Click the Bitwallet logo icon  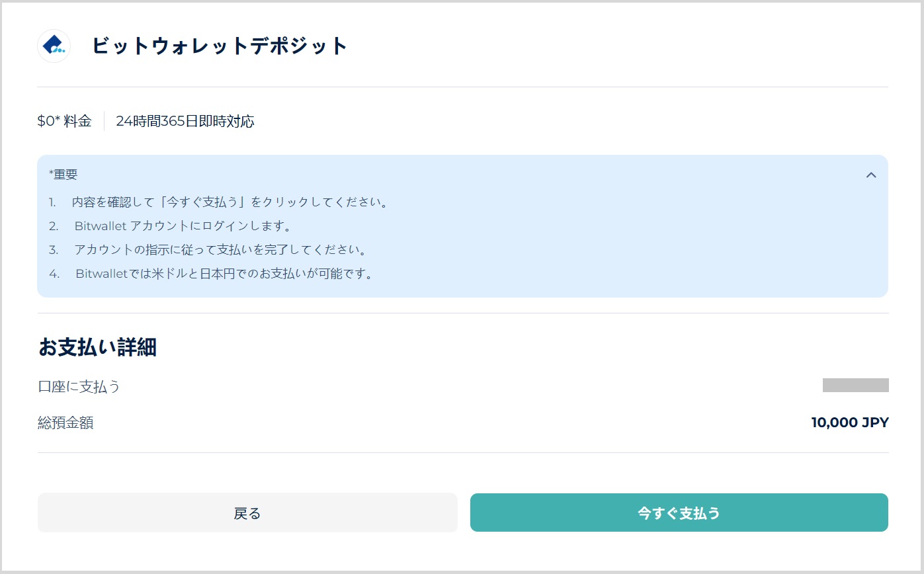point(54,46)
